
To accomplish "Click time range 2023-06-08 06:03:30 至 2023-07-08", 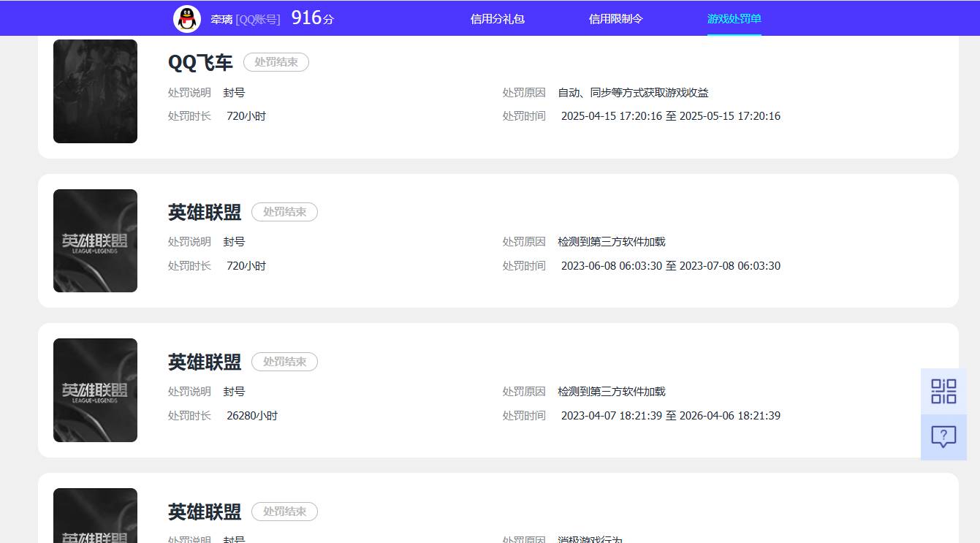I will (x=671, y=266).
